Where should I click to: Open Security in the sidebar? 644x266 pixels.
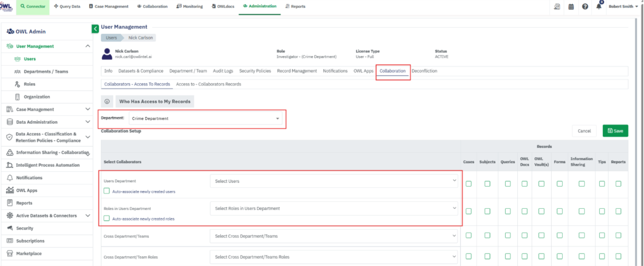25,228
